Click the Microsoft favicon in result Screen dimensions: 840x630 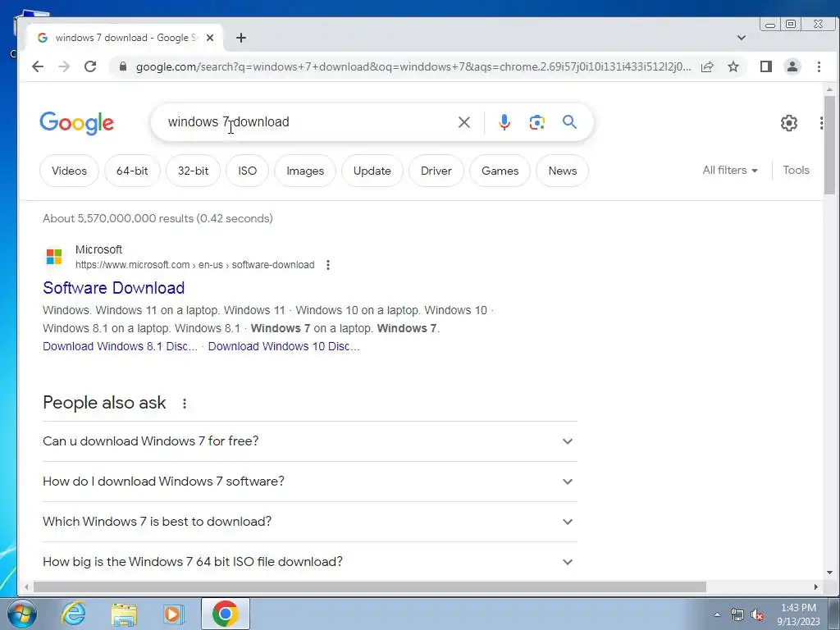point(54,257)
